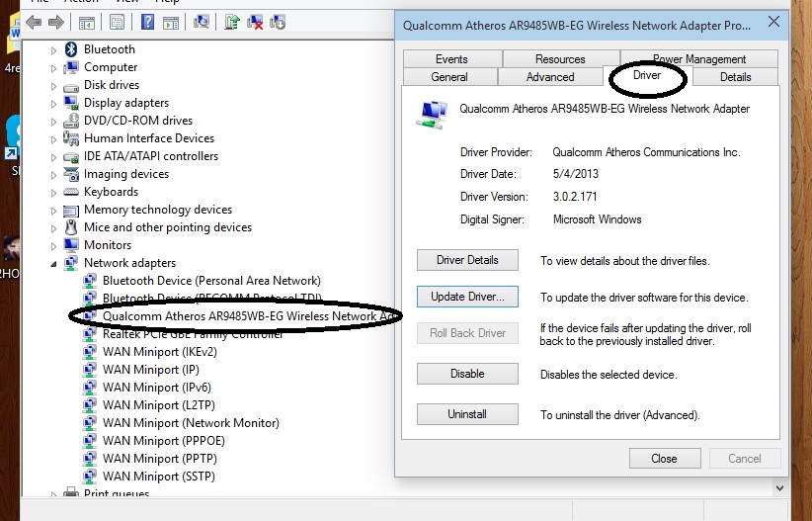Expand the Display adapters node

[x=53, y=104]
